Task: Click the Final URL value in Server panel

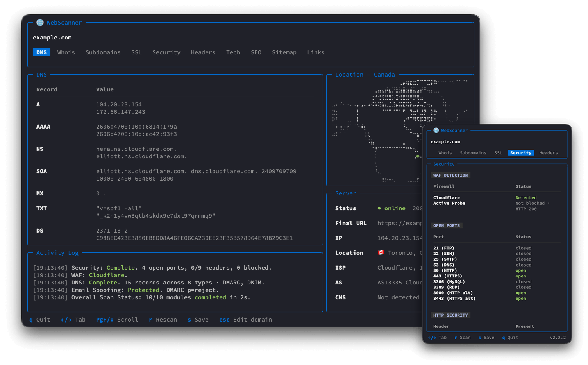Action: [400, 223]
